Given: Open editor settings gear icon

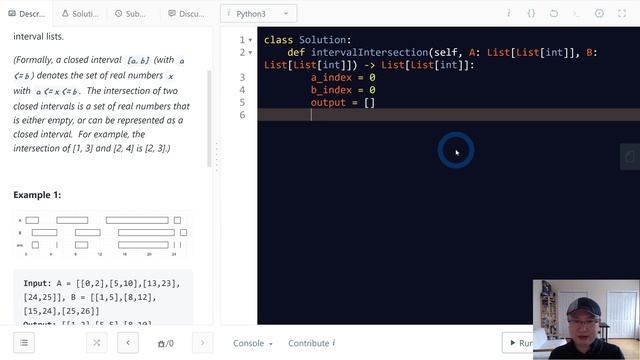Looking at the screenshot, I should point(599,13).
